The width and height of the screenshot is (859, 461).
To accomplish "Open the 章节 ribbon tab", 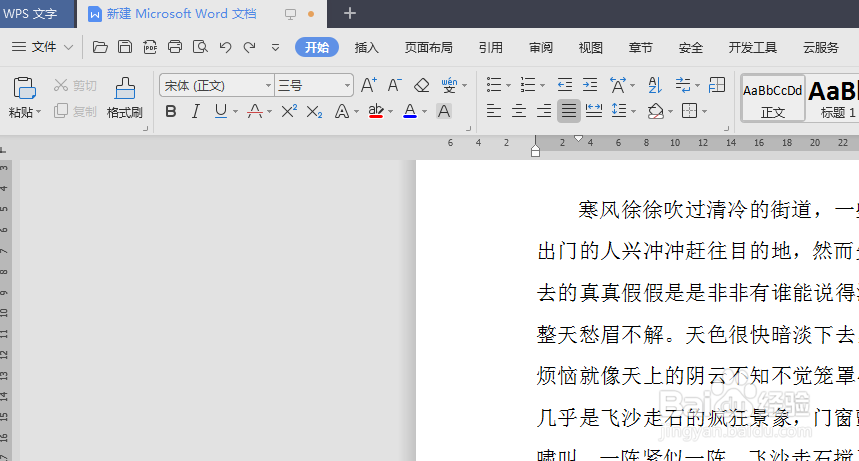I will (640, 48).
